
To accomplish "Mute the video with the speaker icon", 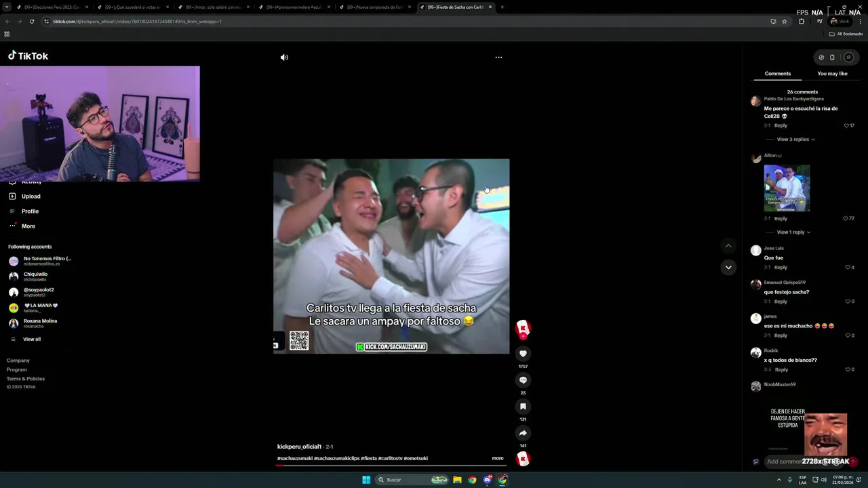I will (284, 58).
